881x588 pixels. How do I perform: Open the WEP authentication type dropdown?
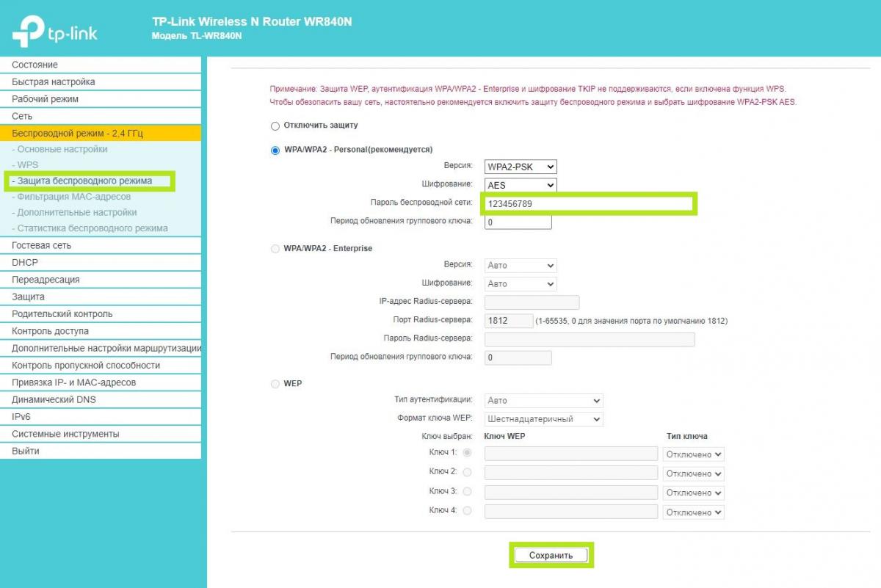click(x=543, y=401)
